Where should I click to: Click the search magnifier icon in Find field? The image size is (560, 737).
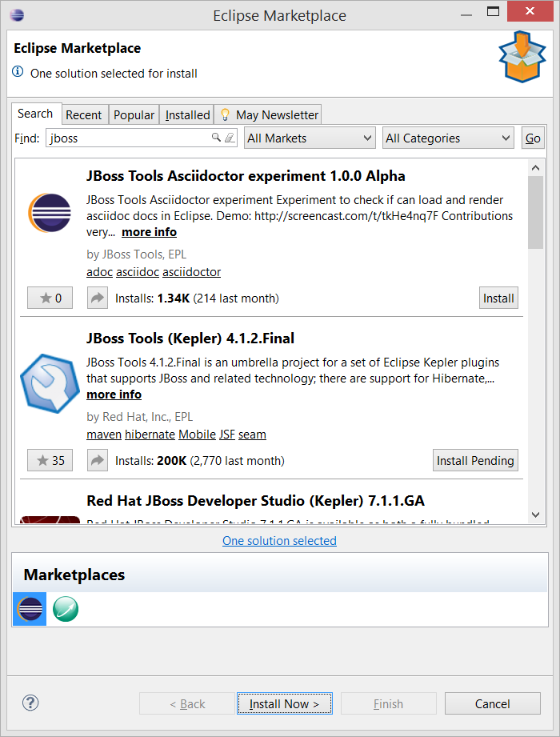coord(216,138)
